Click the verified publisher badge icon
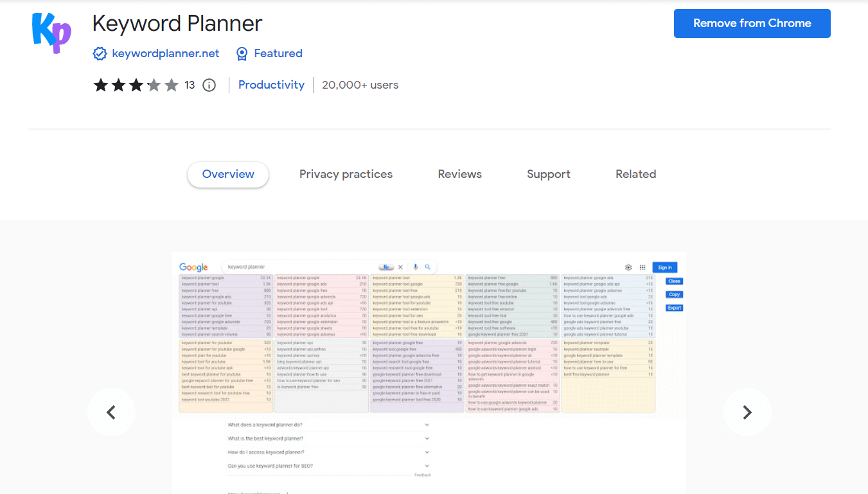The image size is (868, 494). 100,53
